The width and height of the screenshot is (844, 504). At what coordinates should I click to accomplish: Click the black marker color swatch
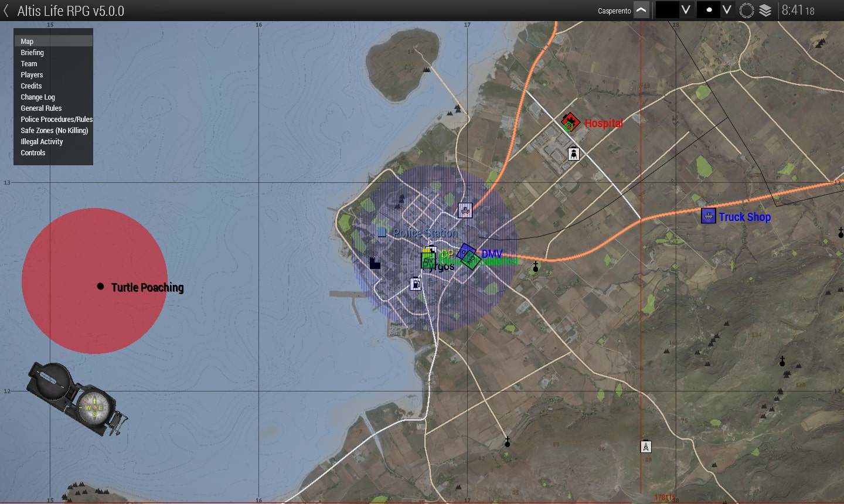coord(667,11)
